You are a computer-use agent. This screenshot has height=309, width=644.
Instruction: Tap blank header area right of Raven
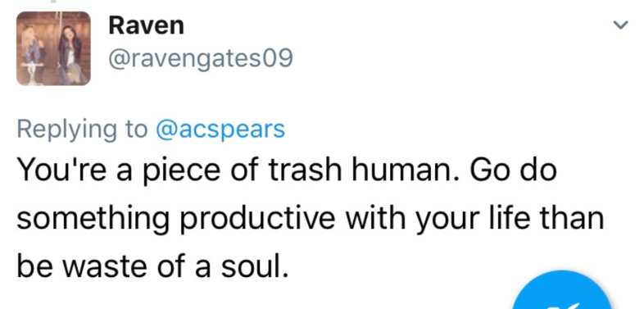[394, 26]
